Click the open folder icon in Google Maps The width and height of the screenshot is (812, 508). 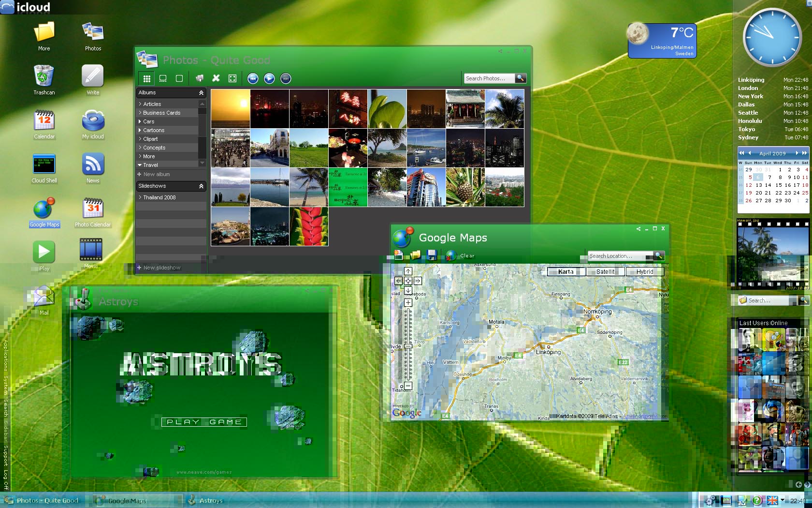pos(415,255)
